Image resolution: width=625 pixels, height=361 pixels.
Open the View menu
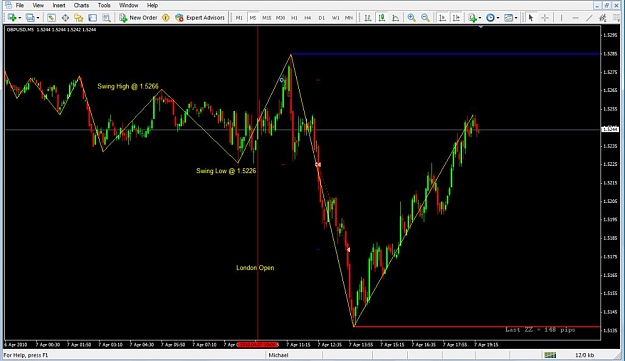pyautogui.click(x=38, y=5)
